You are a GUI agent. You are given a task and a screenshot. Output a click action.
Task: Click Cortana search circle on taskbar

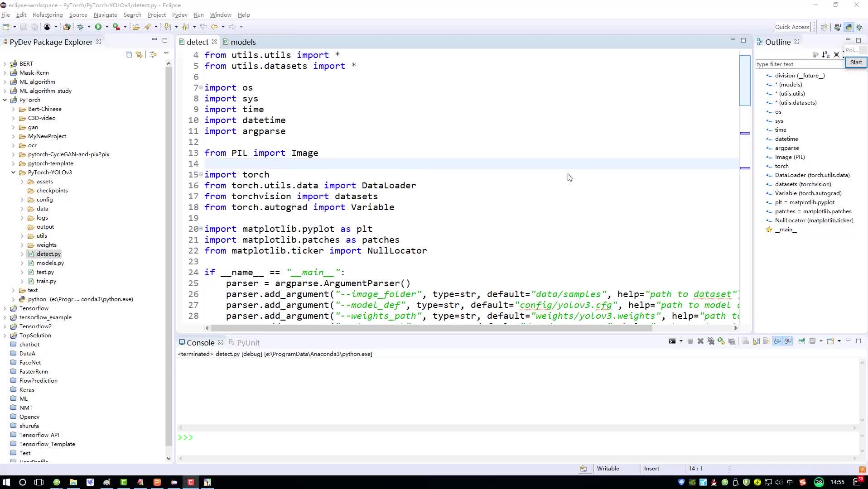click(22, 482)
